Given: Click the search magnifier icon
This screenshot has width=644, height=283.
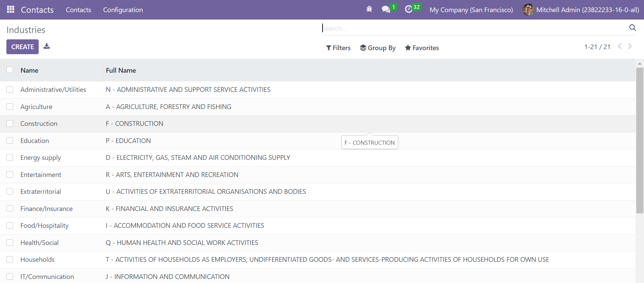Looking at the screenshot, I should (632, 28).
